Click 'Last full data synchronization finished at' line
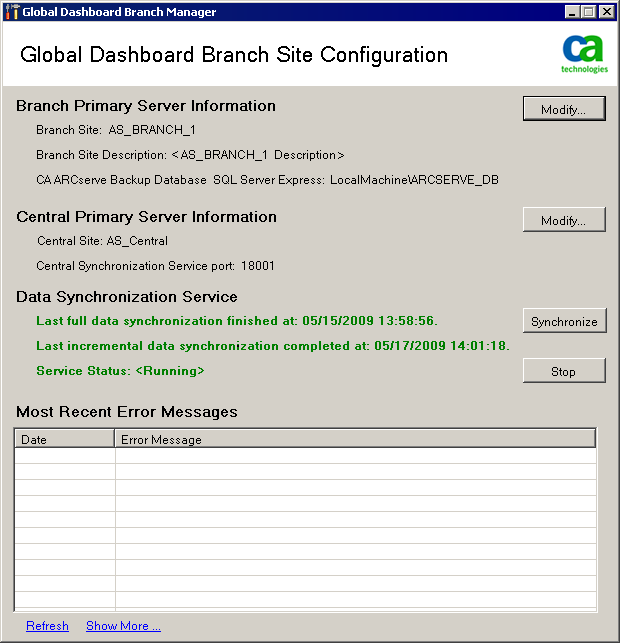620x643 pixels. click(237, 321)
